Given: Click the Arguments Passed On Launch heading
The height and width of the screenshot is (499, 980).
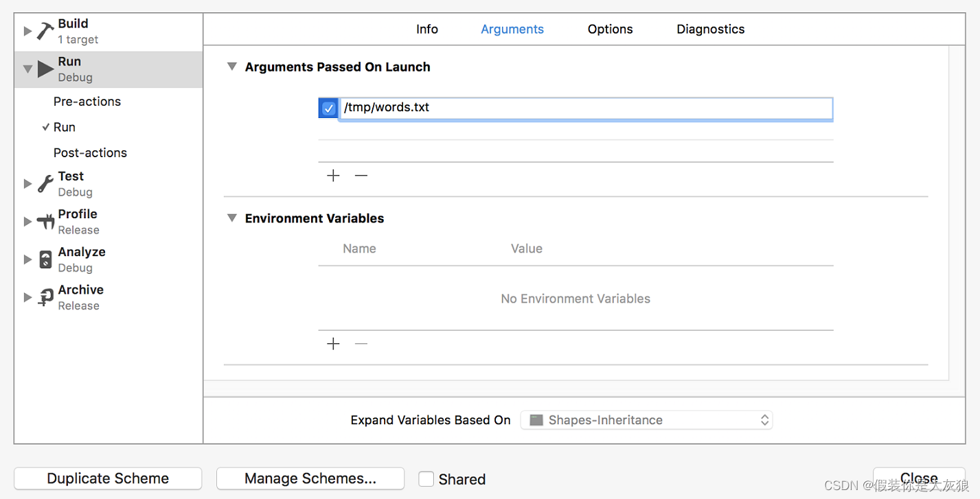Looking at the screenshot, I should 338,67.
